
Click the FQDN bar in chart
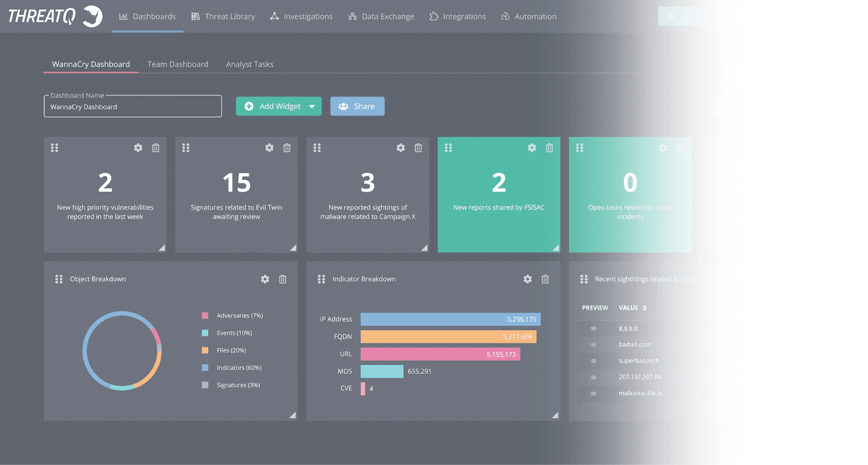449,336
